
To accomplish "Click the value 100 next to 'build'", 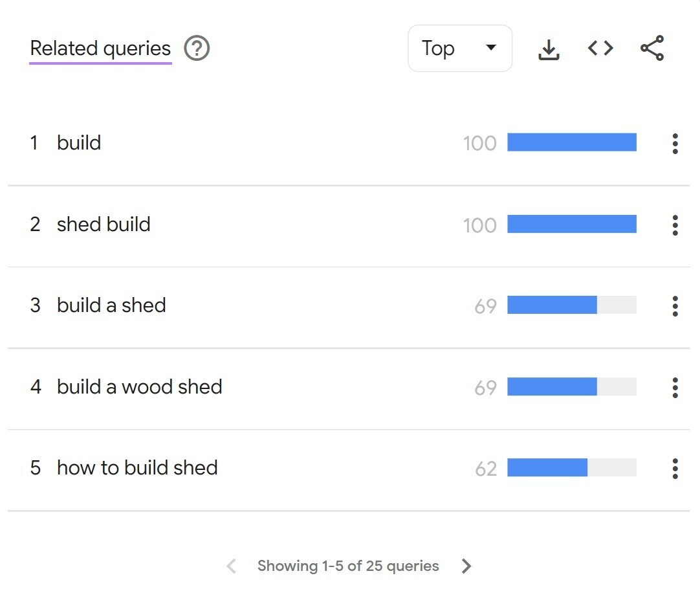I will [480, 143].
